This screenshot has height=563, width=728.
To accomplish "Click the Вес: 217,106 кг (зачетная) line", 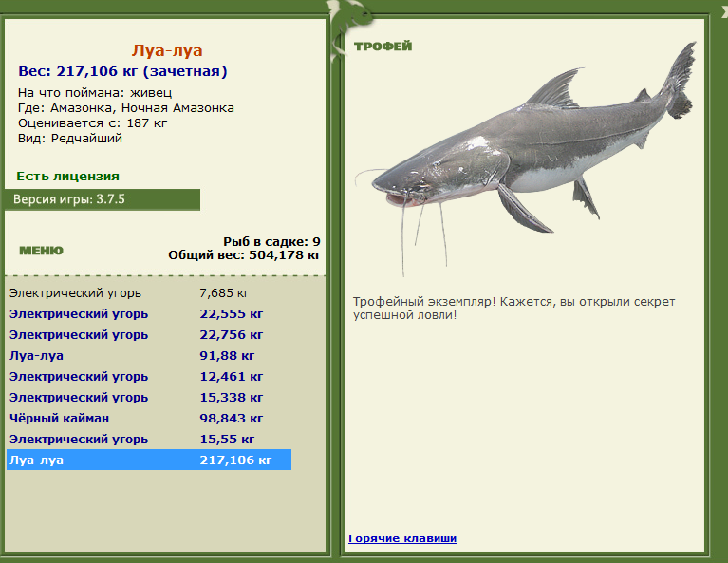I will coord(122,71).
